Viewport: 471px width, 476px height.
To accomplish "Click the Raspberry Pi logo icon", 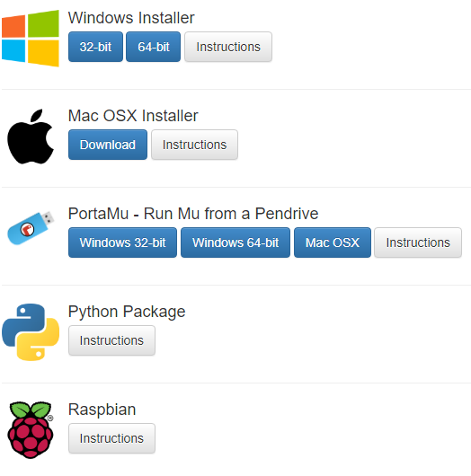I will point(31,430).
